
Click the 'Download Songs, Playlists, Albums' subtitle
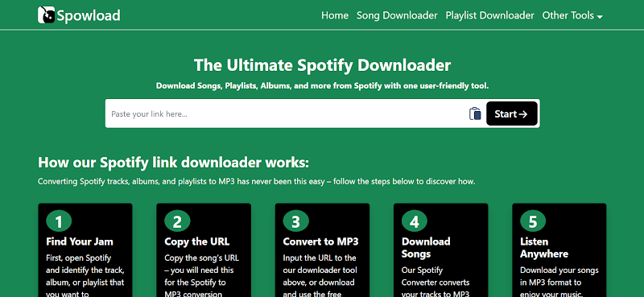click(323, 86)
